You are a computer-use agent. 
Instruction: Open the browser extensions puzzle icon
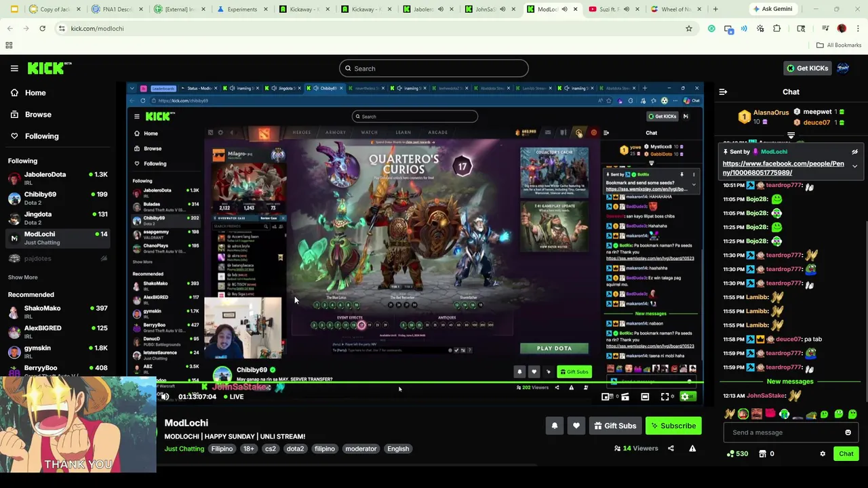tap(777, 28)
